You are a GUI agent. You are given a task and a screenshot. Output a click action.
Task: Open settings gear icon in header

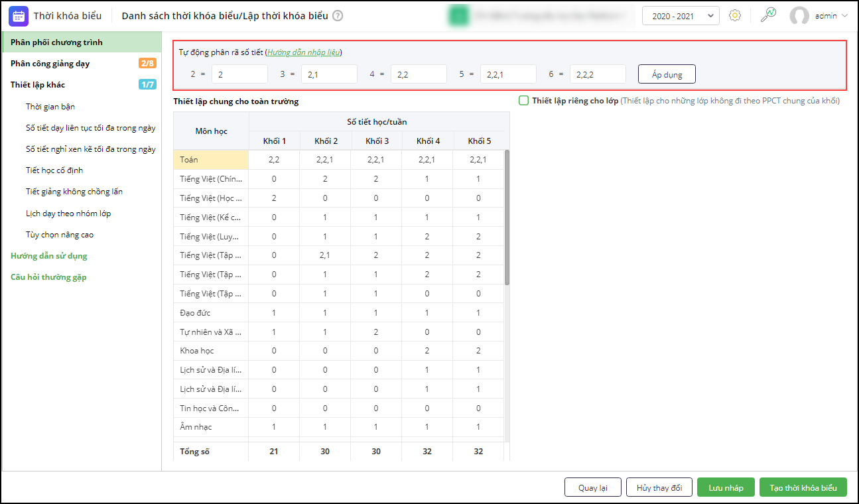(734, 16)
